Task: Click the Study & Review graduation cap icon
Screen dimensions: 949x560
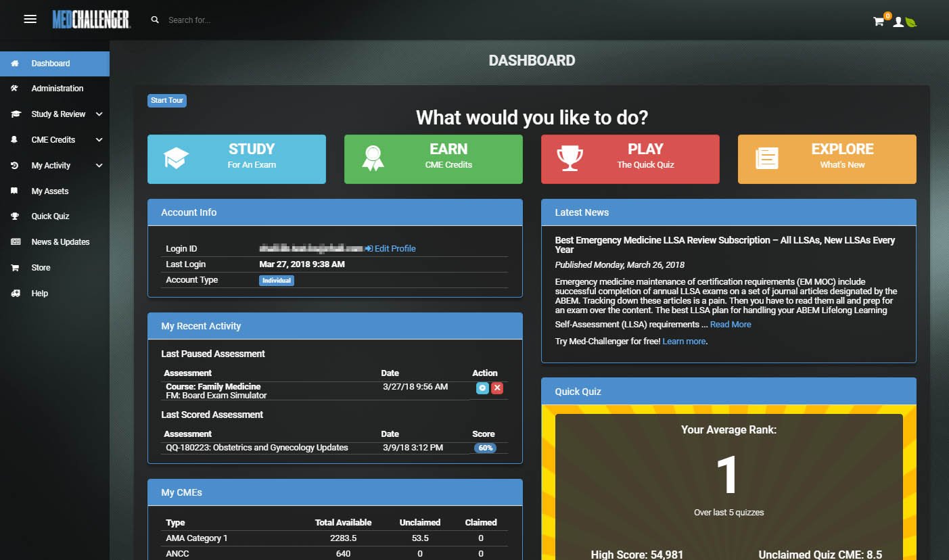Action: [16, 114]
